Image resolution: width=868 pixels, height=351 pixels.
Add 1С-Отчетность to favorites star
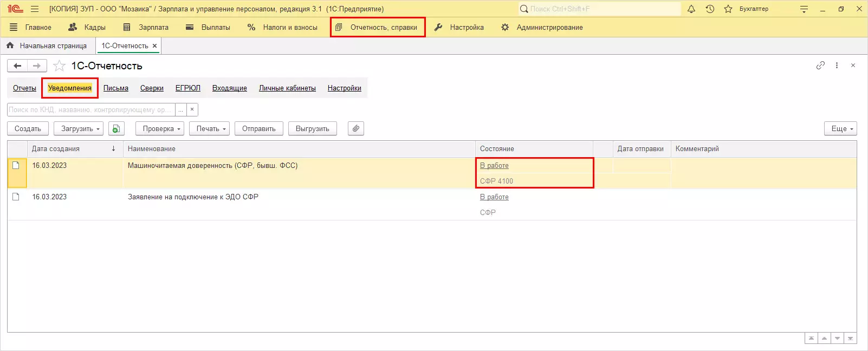coord(60,66)
